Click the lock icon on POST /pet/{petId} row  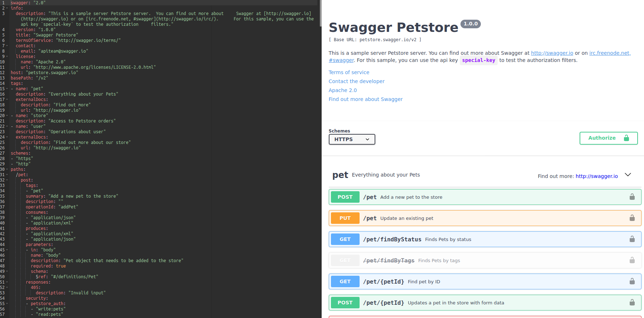coord(632,303)
